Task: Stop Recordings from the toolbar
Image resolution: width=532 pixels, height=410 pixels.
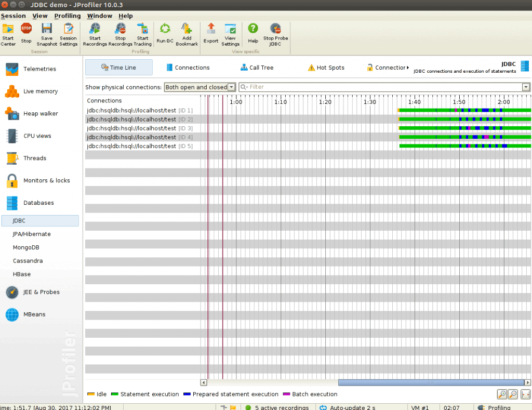Action: point(120,35)
